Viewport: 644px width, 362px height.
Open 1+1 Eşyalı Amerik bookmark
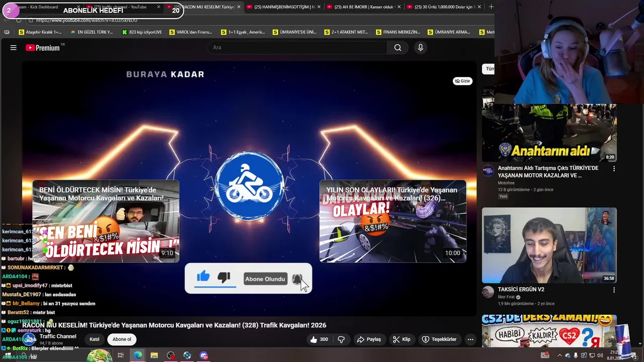[243, 32]
